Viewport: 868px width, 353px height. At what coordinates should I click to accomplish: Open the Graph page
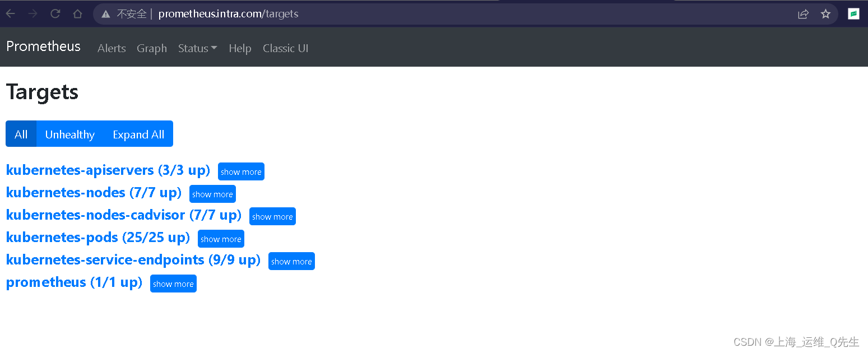pos(152,48)
